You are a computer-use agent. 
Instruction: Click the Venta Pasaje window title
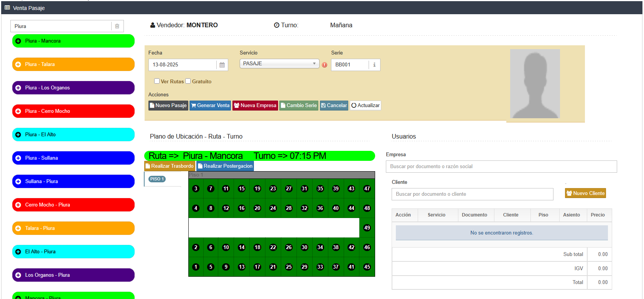point(29,8)
